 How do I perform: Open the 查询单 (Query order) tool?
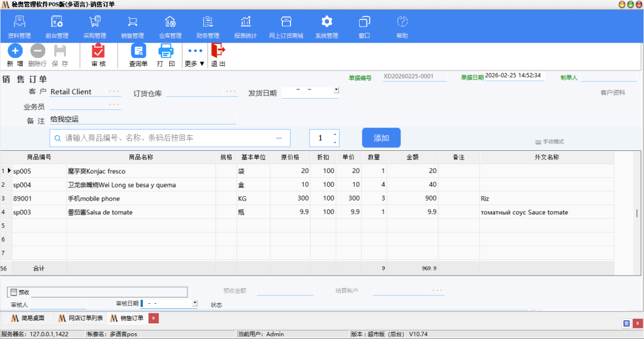click(138, 52)
